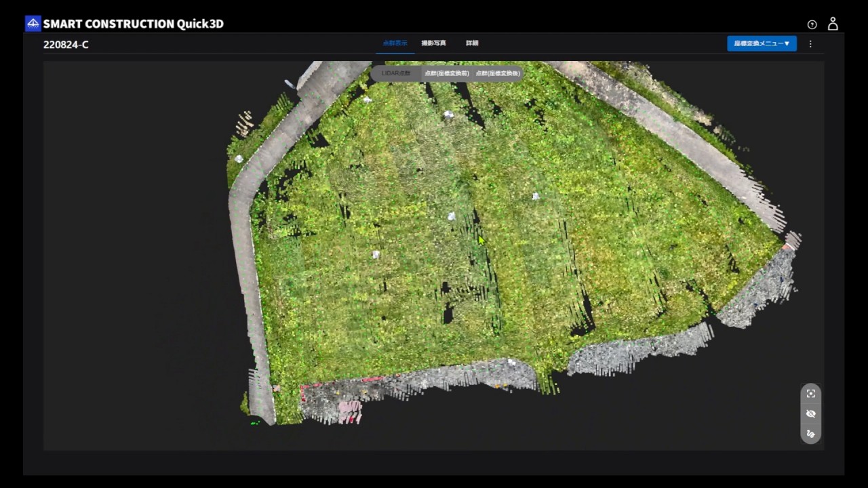Toggle the crossed-out eye visibility icon
Viewport: 868px width, 488px height.
[x=810, y=413]
